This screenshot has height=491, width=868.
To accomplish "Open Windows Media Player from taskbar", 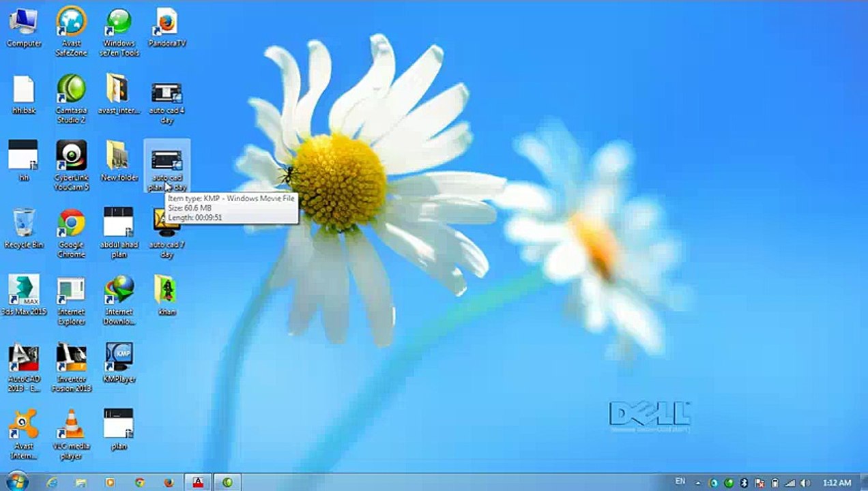I will tap(111, 482).
